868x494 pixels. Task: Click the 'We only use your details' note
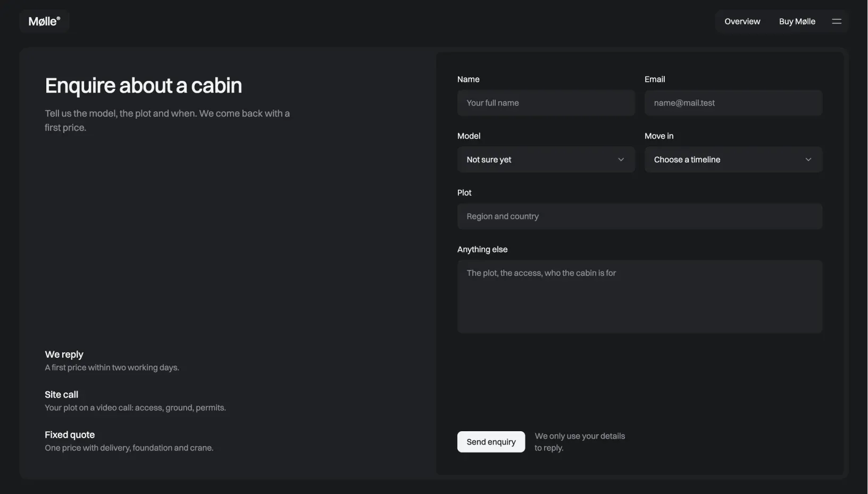coord(580,442)
